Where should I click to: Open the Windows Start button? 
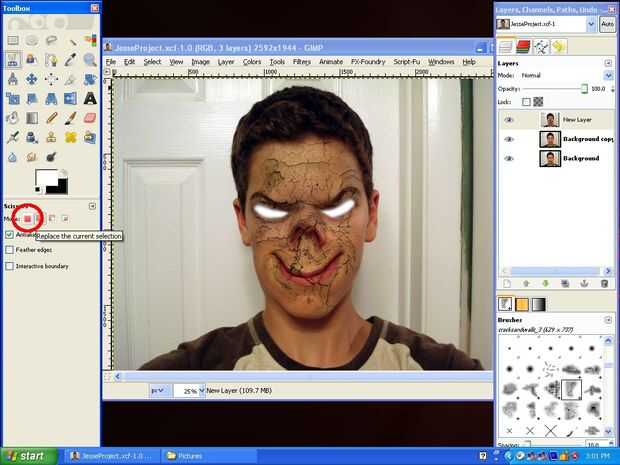point(29,456)
